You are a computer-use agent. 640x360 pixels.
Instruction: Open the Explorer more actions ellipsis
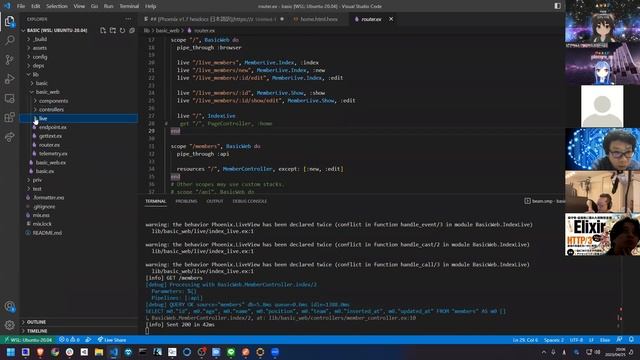[x=129, y=19]
